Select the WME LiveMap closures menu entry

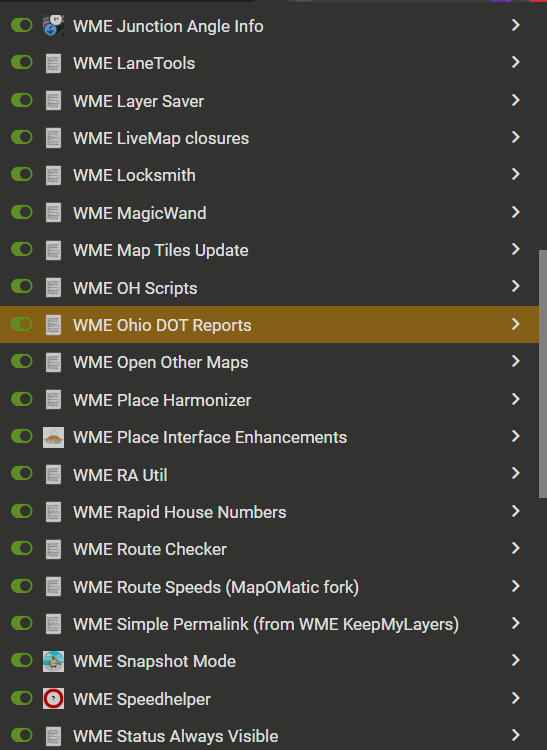269,138
